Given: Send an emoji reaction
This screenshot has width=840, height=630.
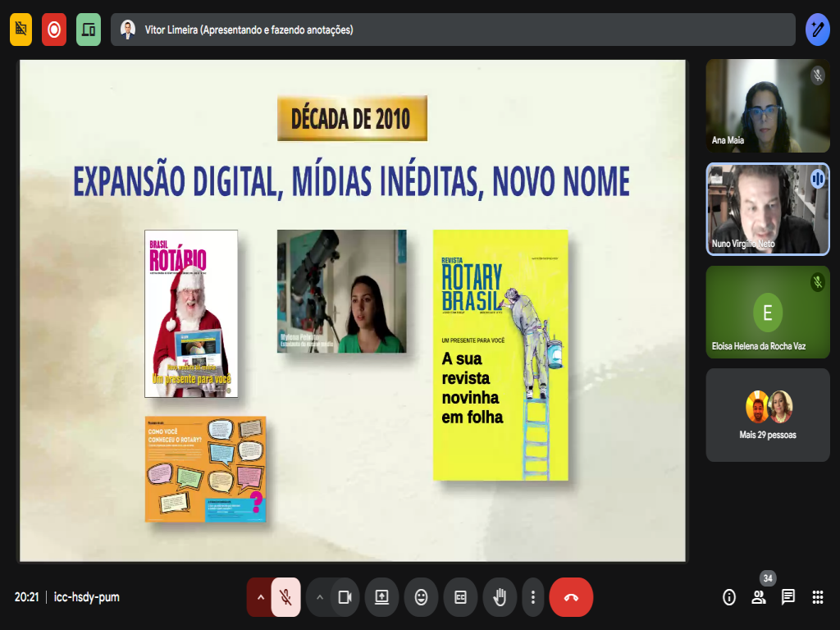Looking at the screenshot, I should tap(421, 597).
